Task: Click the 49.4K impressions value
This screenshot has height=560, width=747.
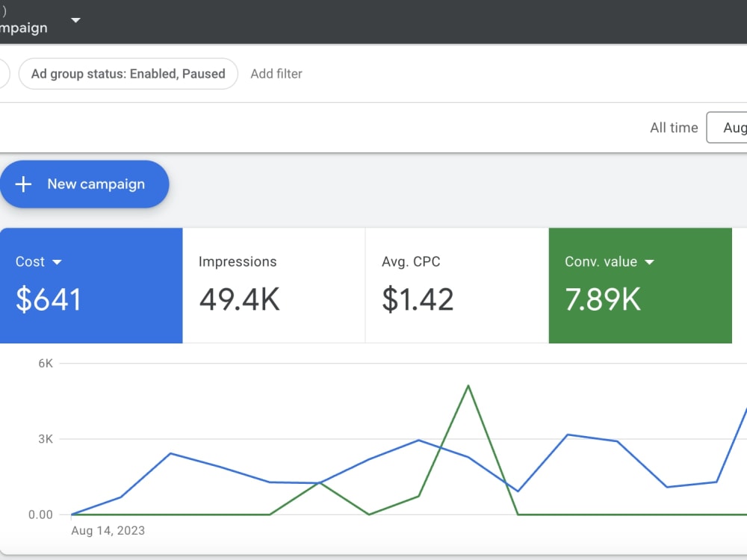Action: coord(239,299)
